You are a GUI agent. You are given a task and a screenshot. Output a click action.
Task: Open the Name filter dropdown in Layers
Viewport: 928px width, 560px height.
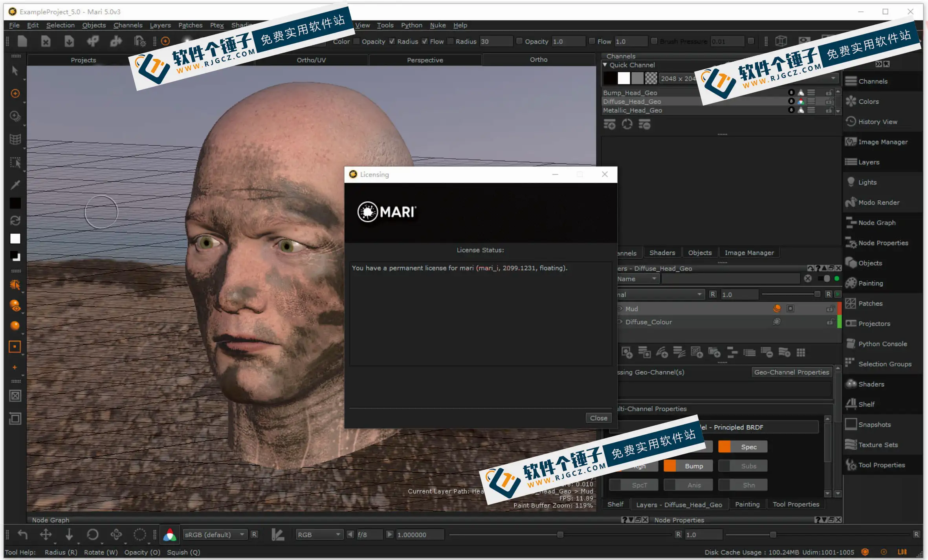[638, 279]
